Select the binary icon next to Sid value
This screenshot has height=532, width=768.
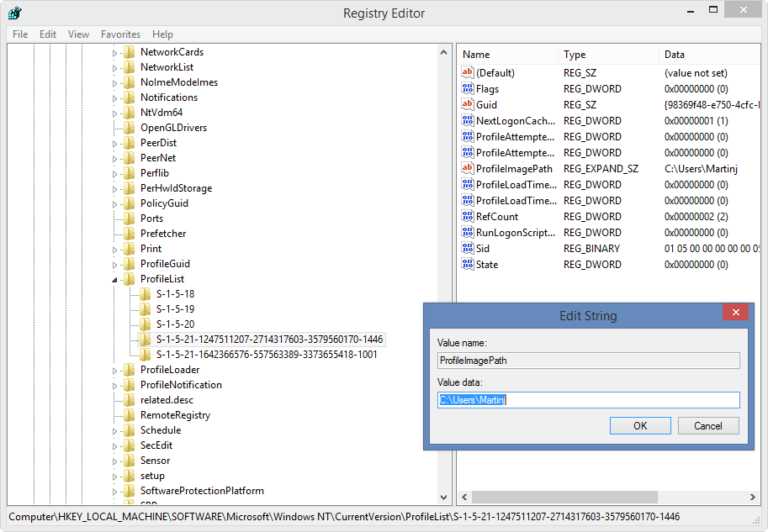(x=468, y=249)
